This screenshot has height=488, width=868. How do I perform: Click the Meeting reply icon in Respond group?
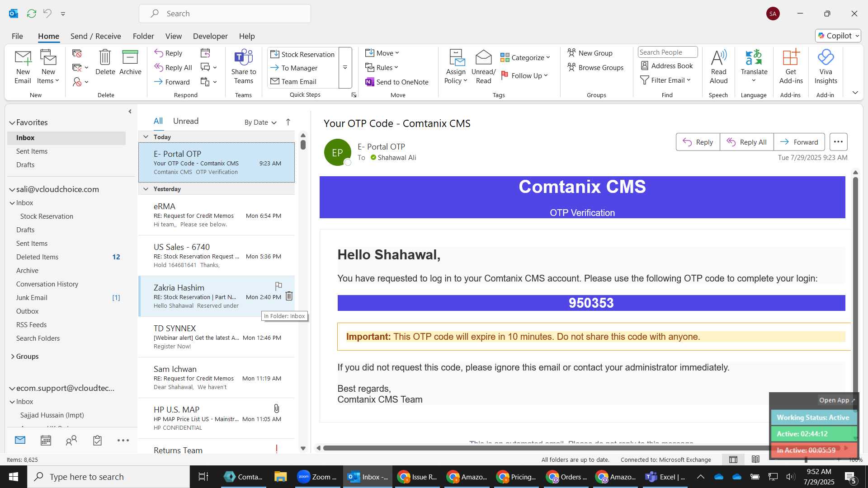[x=205, y=53]
